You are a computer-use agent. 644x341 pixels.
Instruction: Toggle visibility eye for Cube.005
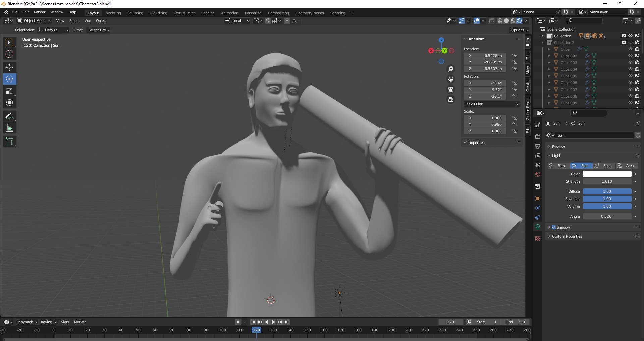[630, 76]
